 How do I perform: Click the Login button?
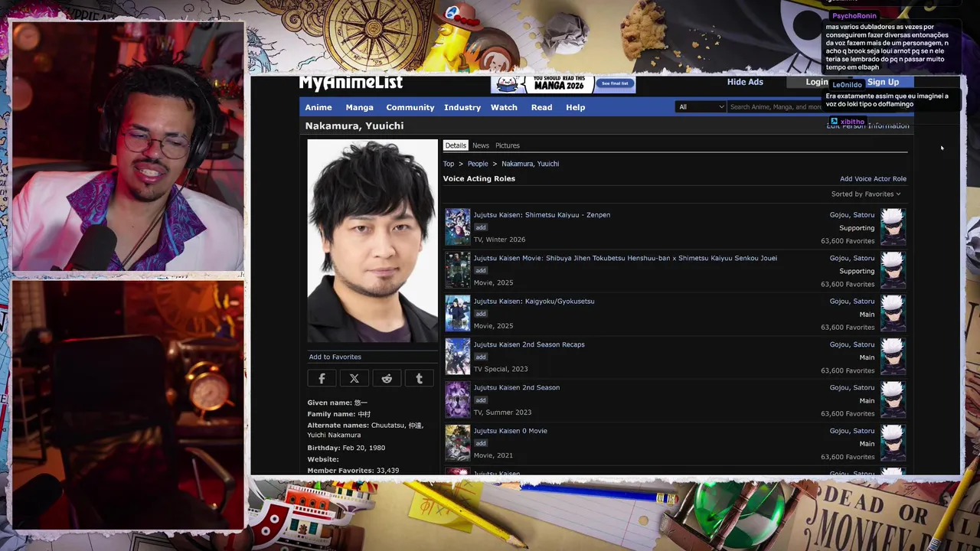[817, 82]
